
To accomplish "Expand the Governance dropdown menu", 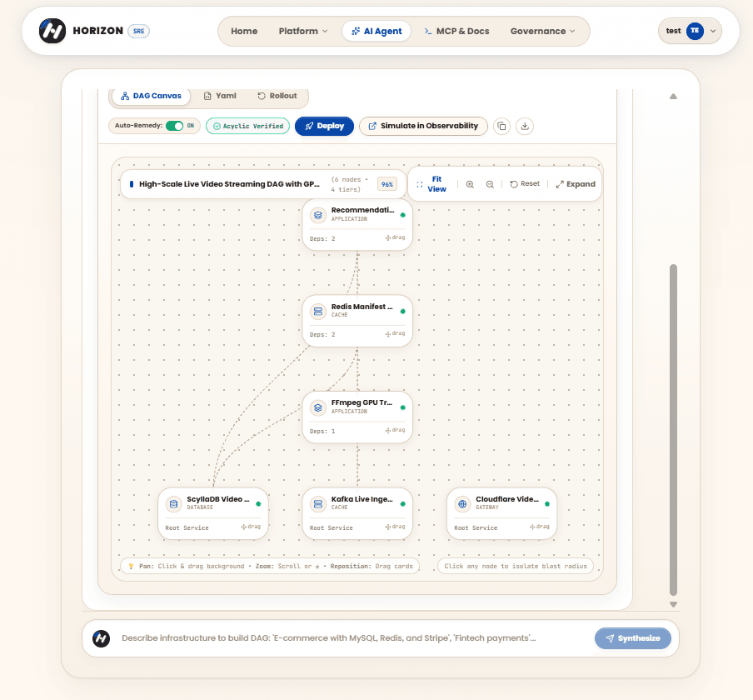I will 542,31.
